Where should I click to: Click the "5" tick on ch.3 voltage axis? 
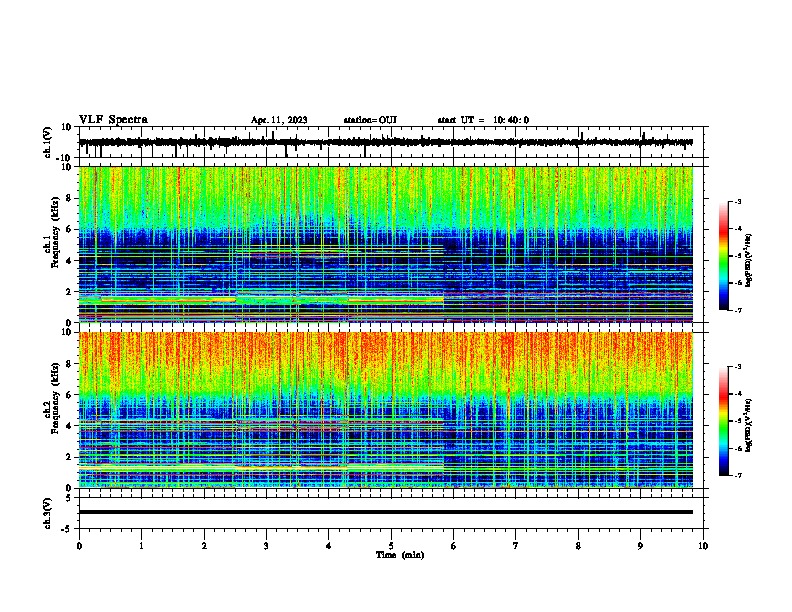(70, 498)
